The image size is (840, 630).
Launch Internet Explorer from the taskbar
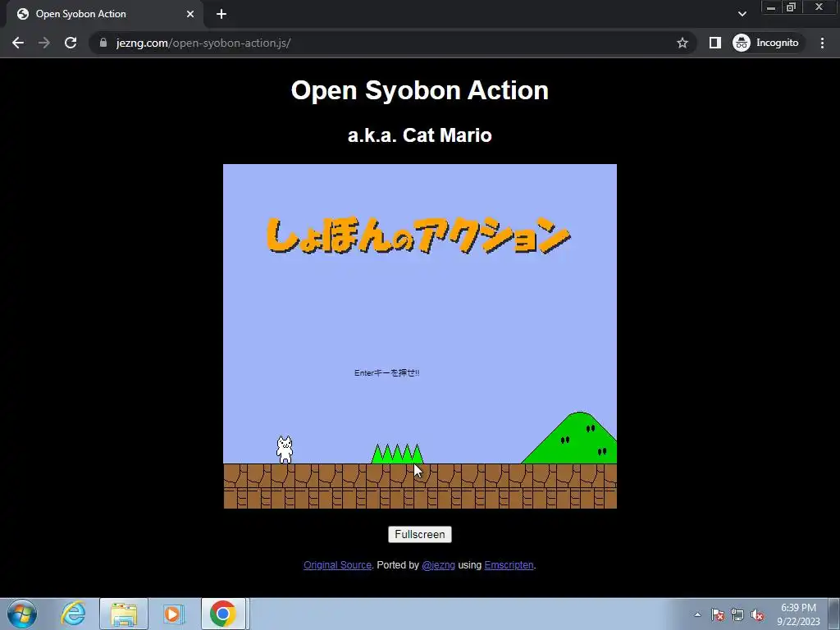pos(73,614)
